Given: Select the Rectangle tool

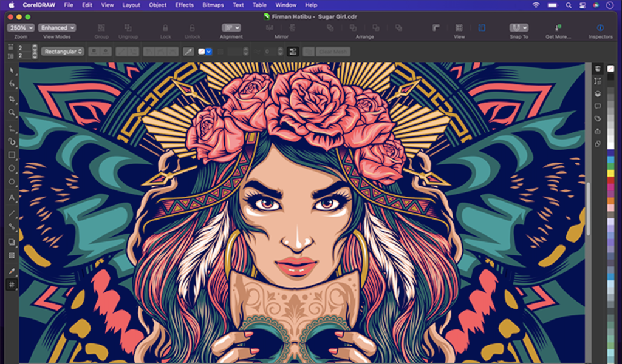Looking at the screenshot, I should pos(12,155).
